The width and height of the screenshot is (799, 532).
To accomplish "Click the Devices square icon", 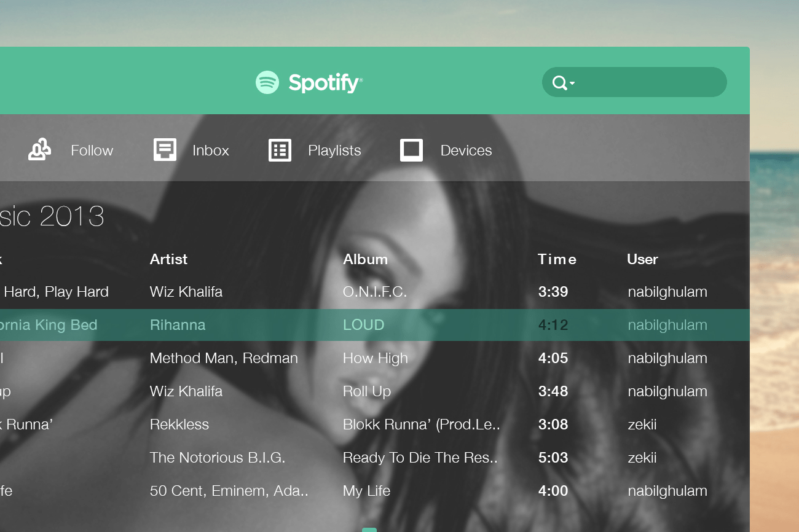I will (411, 150).
